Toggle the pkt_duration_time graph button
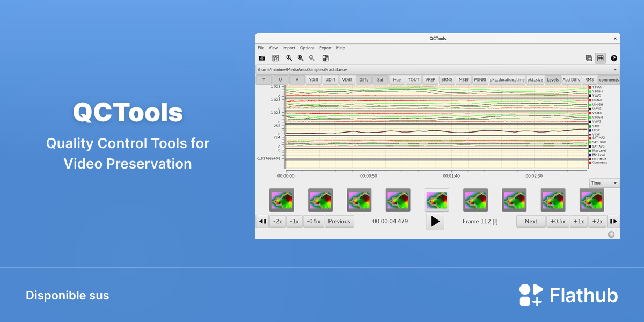The width and height of the screenshot is (644, 322). click(507, 79)
